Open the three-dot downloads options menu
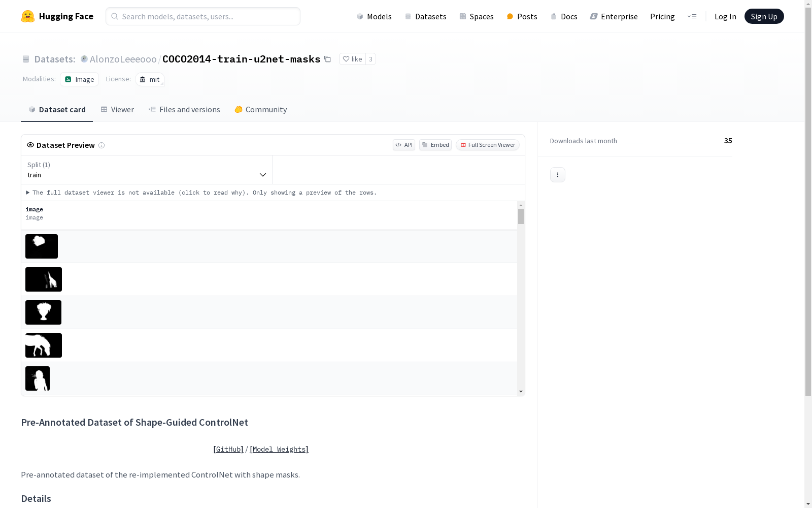The image size is (812, 508). (558, 175)
